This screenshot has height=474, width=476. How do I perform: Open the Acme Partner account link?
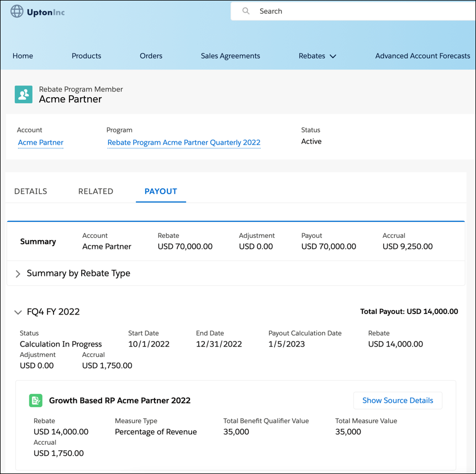(40, 142)
